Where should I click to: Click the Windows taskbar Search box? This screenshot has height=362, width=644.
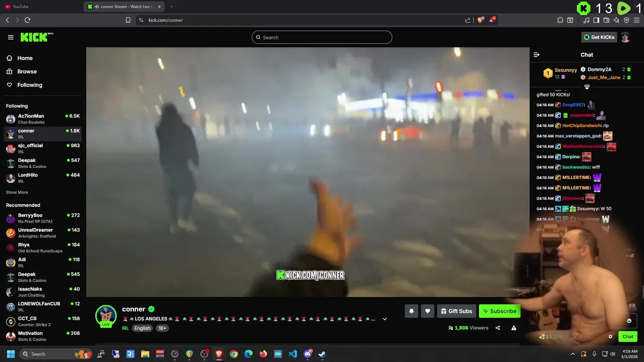55,354
